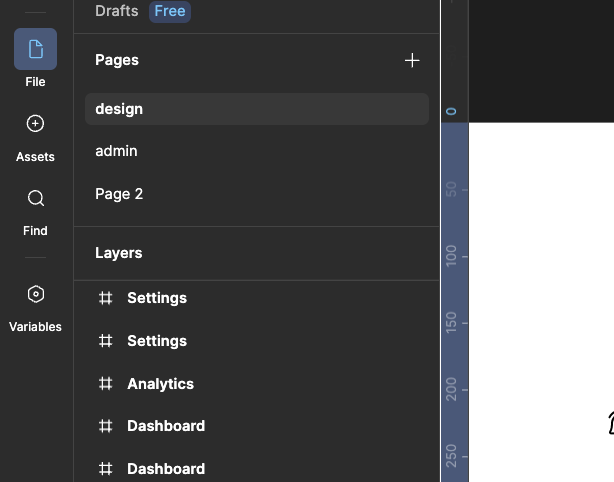The height and width of the screenshot is (482, 614).
Task: Click the Drafts location label
Action: point(117,11)
